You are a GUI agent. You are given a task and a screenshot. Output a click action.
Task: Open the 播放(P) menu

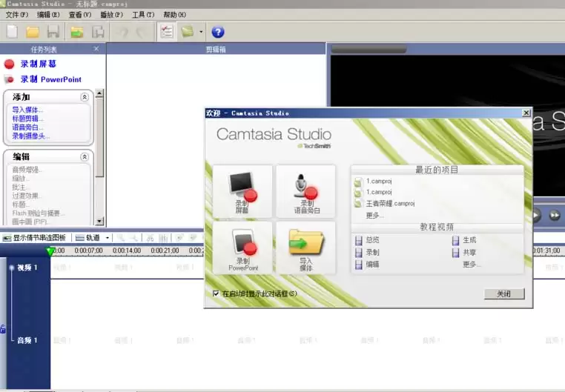pyautogui.click(x=111, y=15)
